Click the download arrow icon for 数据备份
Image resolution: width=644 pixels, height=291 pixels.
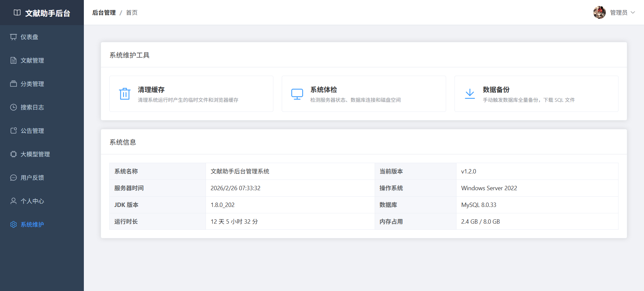tap(470, 94)
